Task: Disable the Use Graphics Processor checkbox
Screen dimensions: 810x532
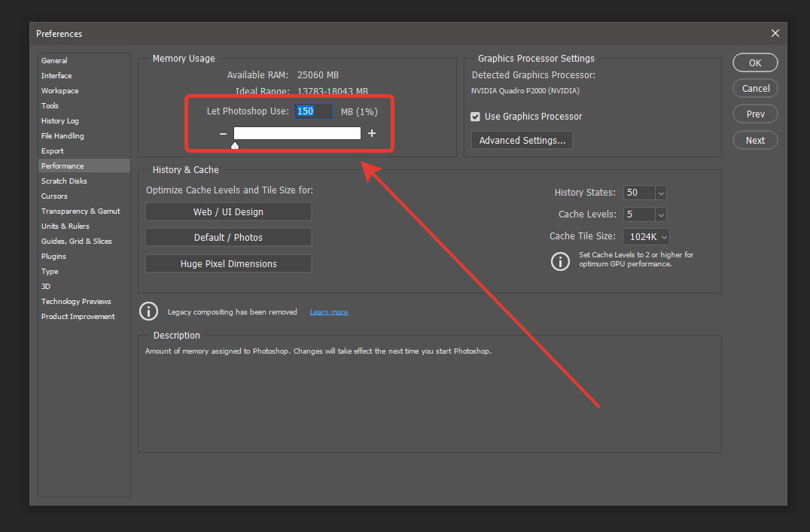Action: tap(475, 117)
